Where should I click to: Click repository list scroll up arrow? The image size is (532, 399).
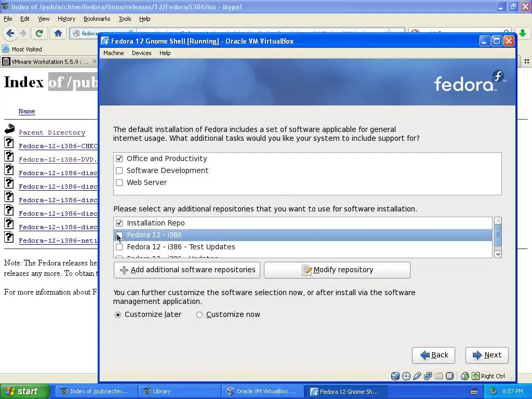pos(498,221)
